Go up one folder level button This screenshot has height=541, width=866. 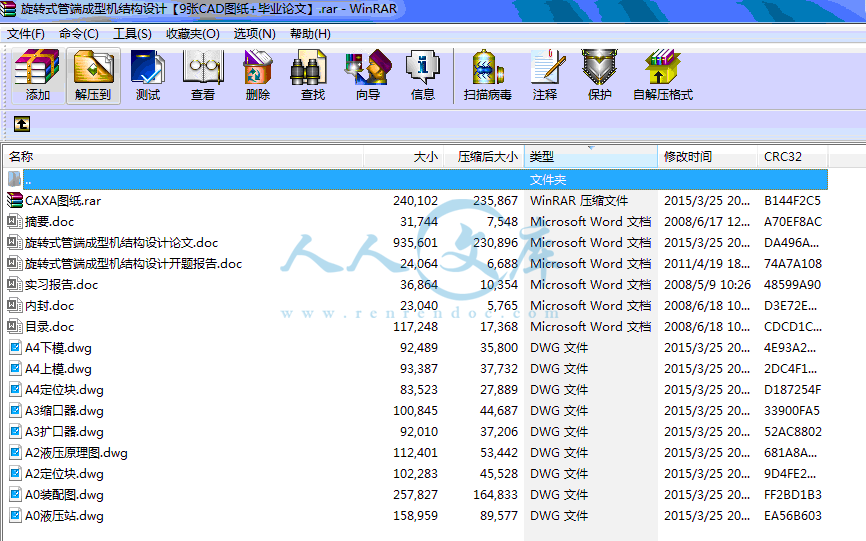[22, 124]
